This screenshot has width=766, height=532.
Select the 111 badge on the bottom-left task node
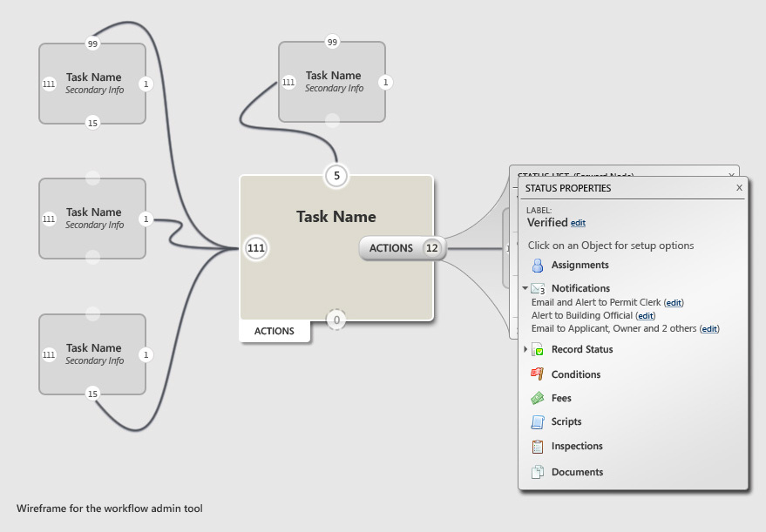49,355
